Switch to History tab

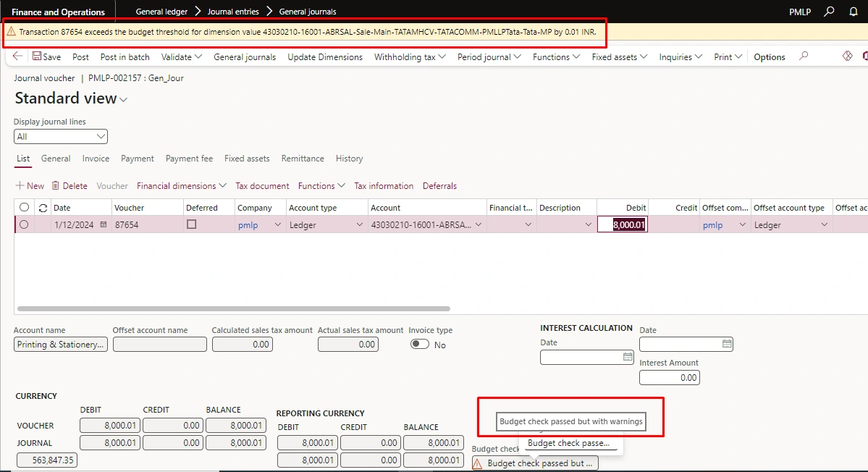pyautogui.click(x=350, y=159)
